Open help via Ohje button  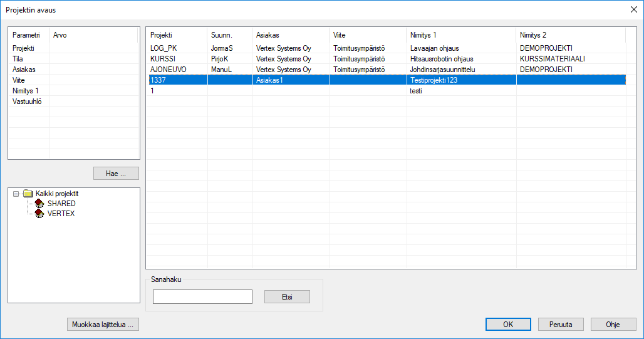612,324
